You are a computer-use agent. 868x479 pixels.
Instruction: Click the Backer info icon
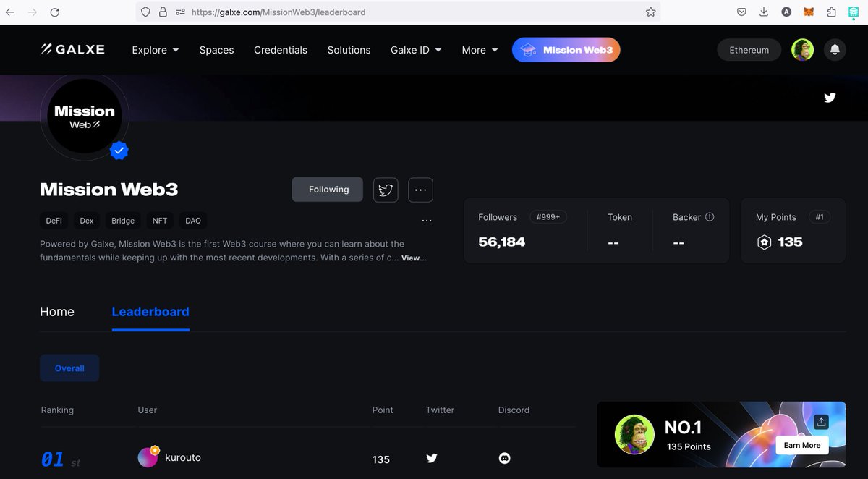[x=710, y=217]
